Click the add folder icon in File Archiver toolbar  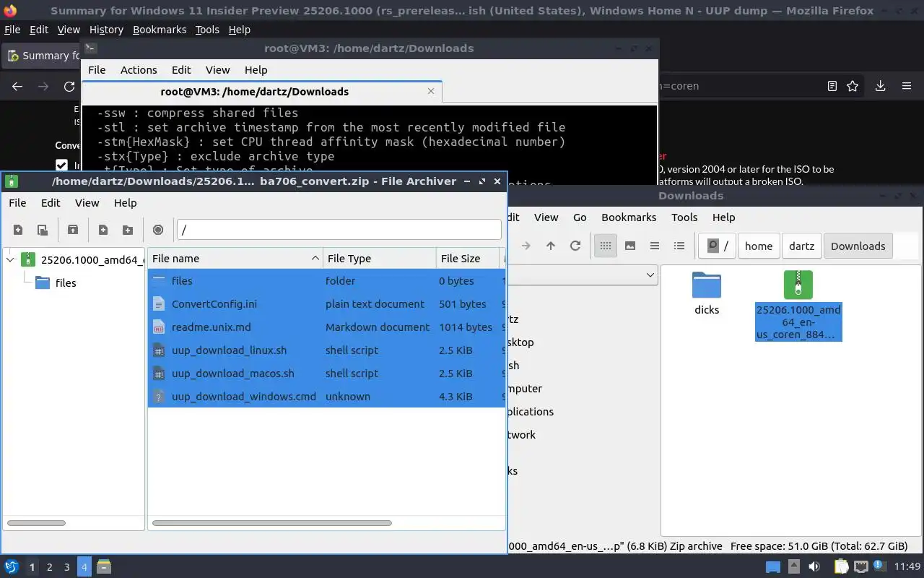click(x=128, y=230)
